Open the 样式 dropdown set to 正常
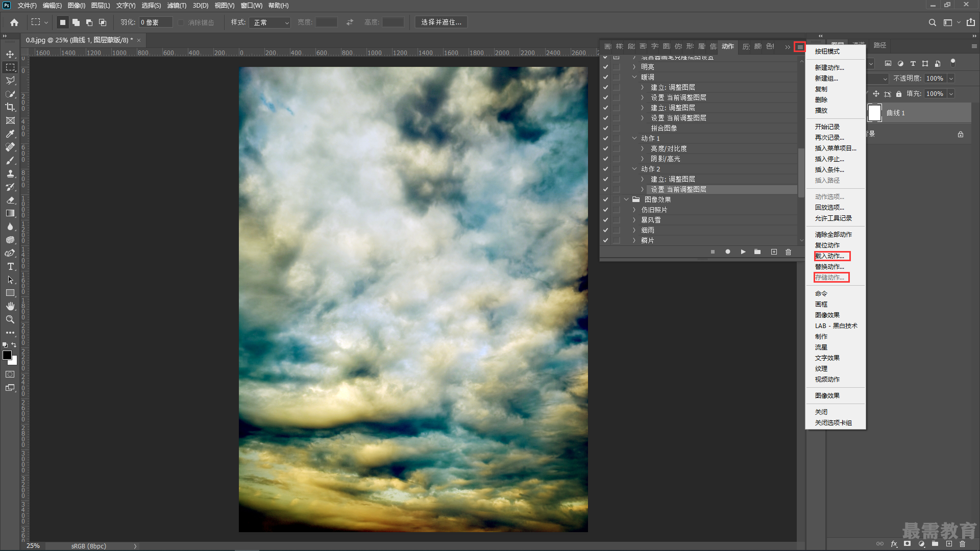 [270, 22]
